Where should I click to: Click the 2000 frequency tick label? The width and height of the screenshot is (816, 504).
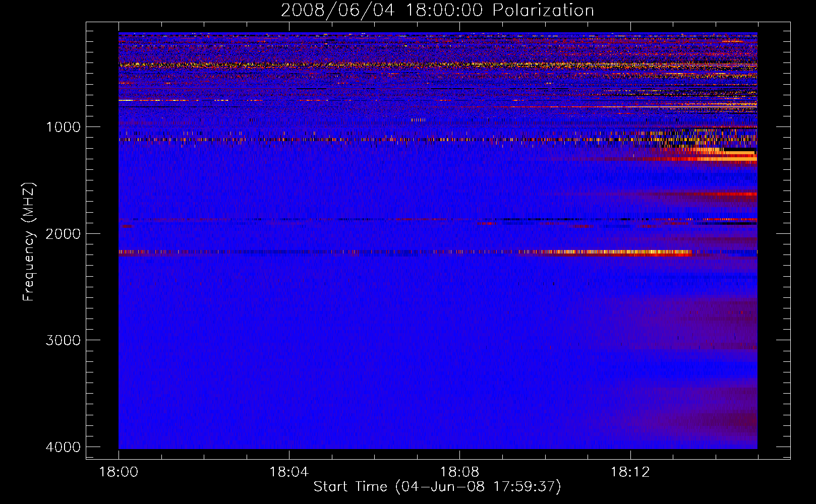coord(63,233)
